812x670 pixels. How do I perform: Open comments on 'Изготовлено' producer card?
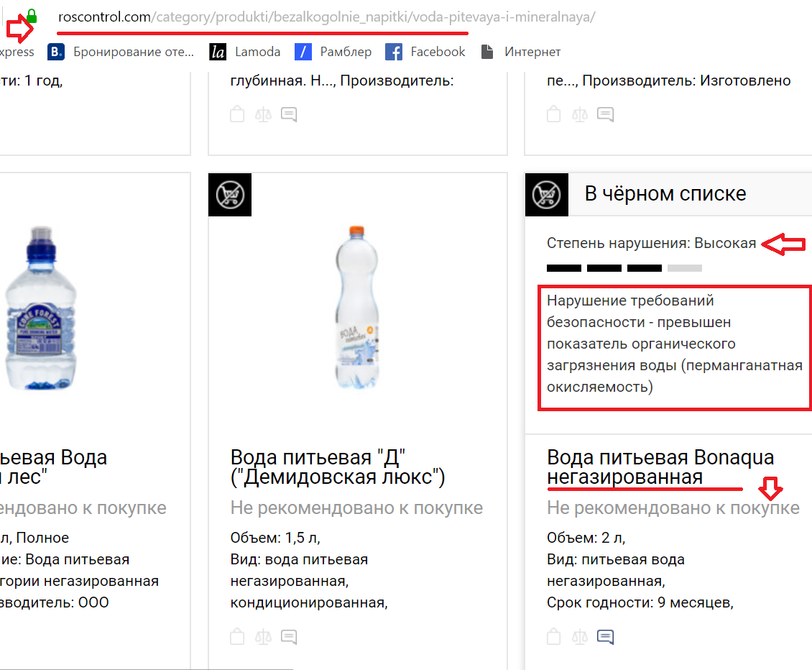605,114
